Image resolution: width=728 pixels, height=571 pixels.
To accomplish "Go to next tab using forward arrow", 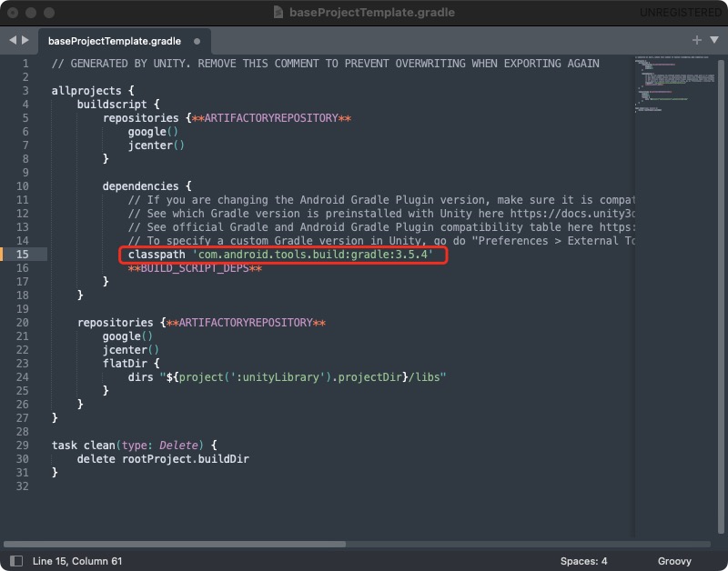I will pyautogui.click(x=25, y=40).
